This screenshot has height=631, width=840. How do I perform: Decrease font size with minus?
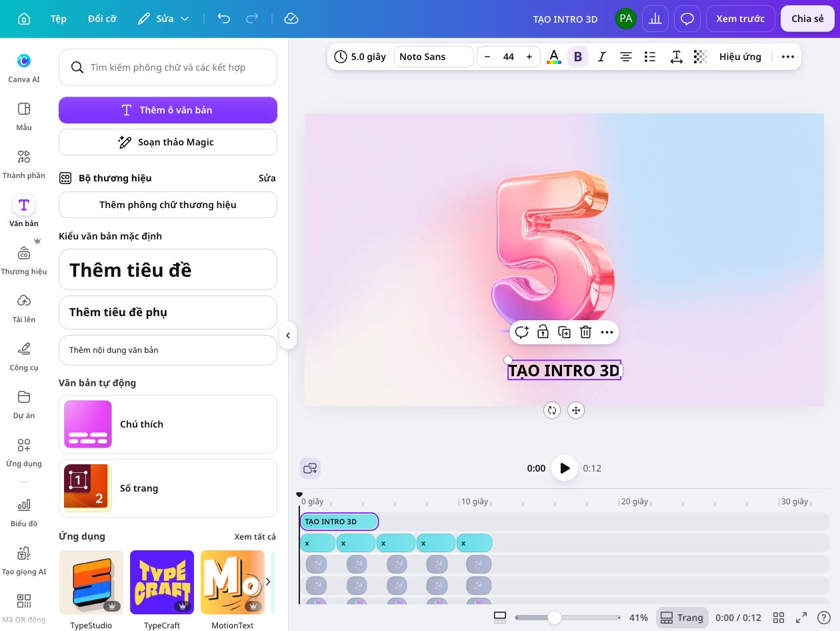[x=487, y=57]
